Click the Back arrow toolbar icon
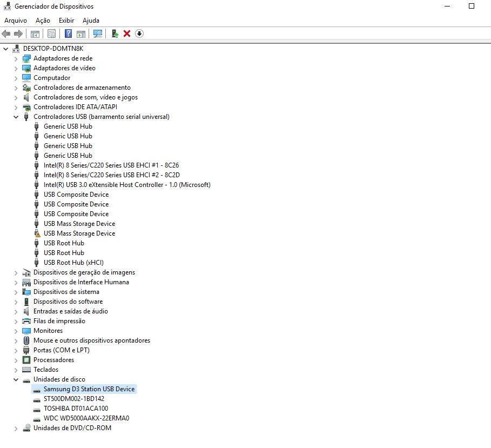Image resolution: width=491 pixels, height=448 pixels. [6, 34]
